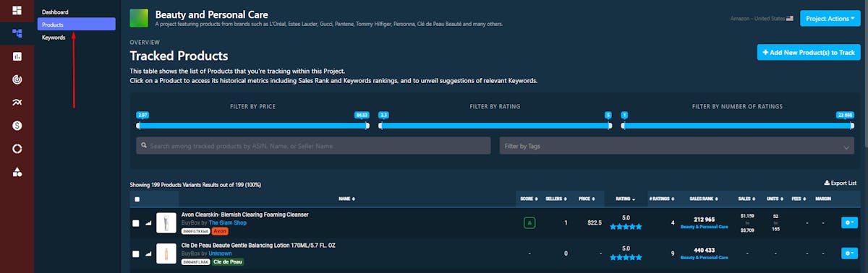Grab the rating filter minimum handle 3.3
Image resolution: width=868 pixels, height=273 pixels.
(x=380, y=126)
